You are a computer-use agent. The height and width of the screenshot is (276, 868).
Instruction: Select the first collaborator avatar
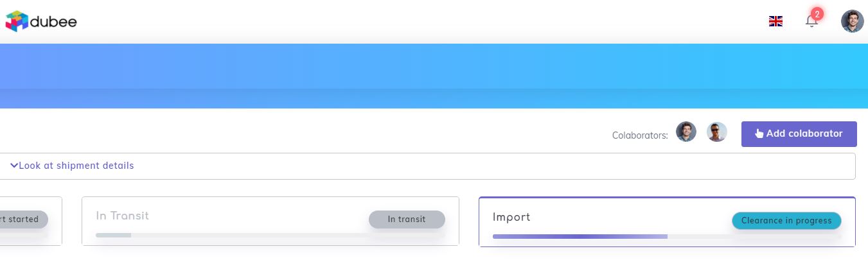[x=686, y=132]
